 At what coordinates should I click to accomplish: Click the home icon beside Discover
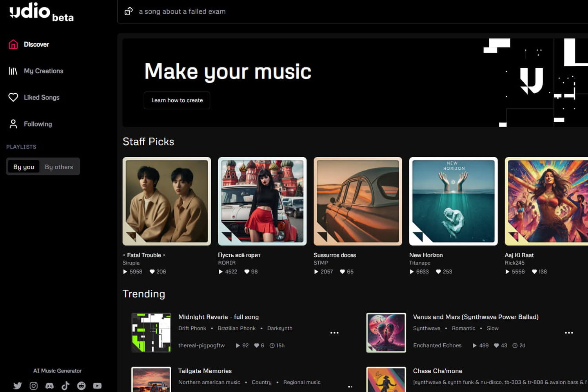[13, 44]
